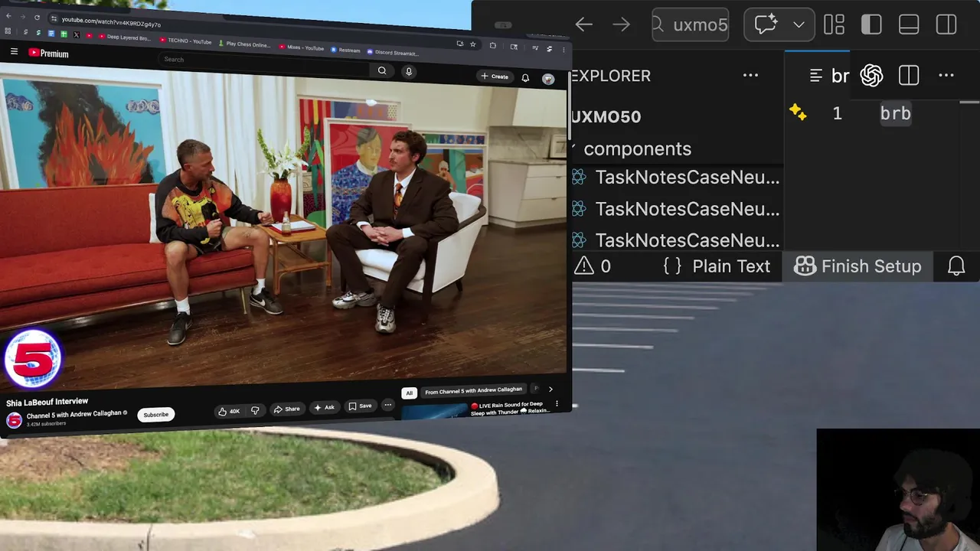Go forward in the VS Code editor
This screenshot has width=980, height=551.
tap(621, 24)
